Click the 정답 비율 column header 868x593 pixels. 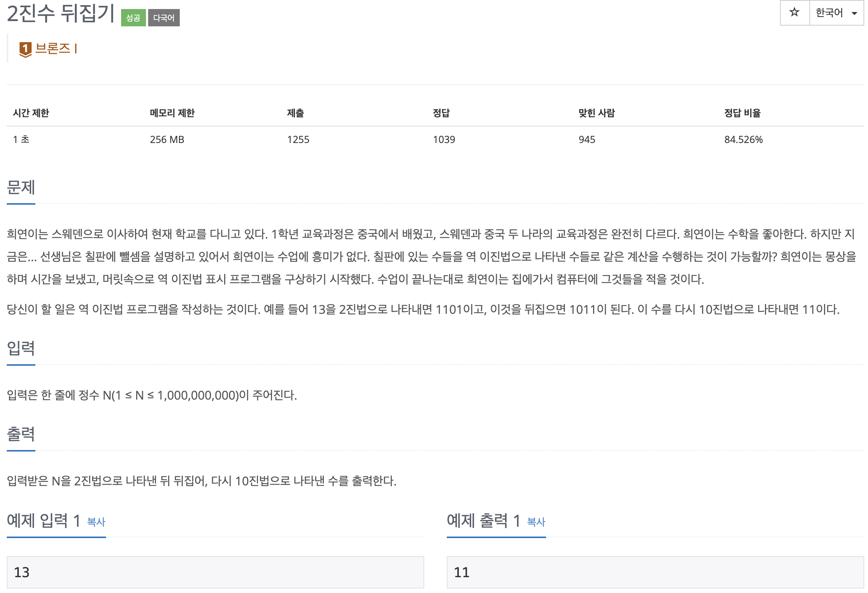(x=742, y=113)
